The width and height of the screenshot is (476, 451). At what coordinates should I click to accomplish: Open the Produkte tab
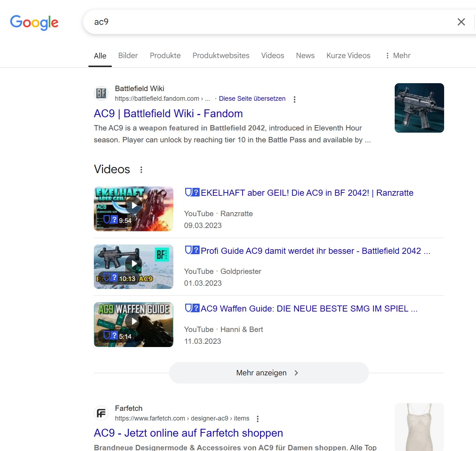[x=165, y=56]
